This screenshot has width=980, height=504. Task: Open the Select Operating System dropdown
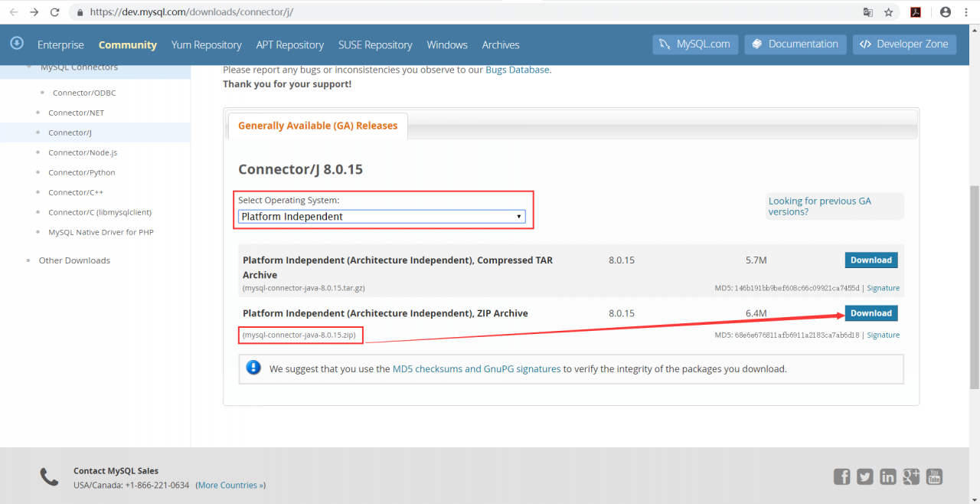point(381,217)
